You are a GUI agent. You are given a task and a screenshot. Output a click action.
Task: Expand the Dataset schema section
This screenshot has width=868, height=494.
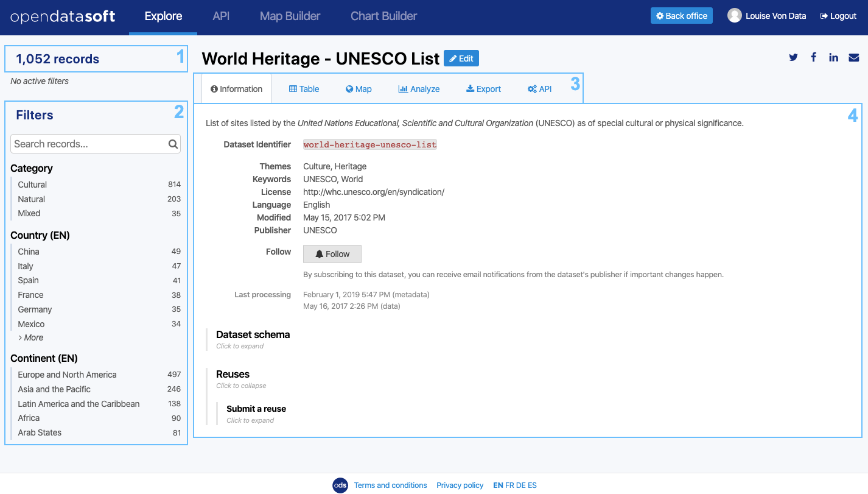click(x=253, y=334)
